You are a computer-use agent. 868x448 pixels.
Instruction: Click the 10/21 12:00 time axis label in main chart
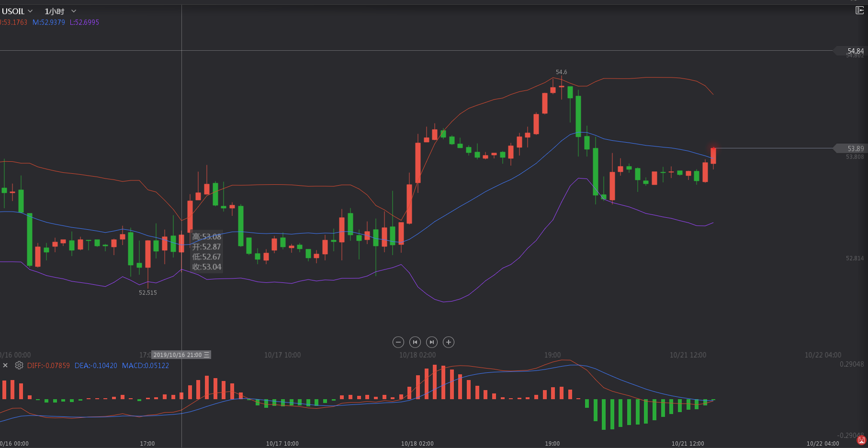coord(688,355)
